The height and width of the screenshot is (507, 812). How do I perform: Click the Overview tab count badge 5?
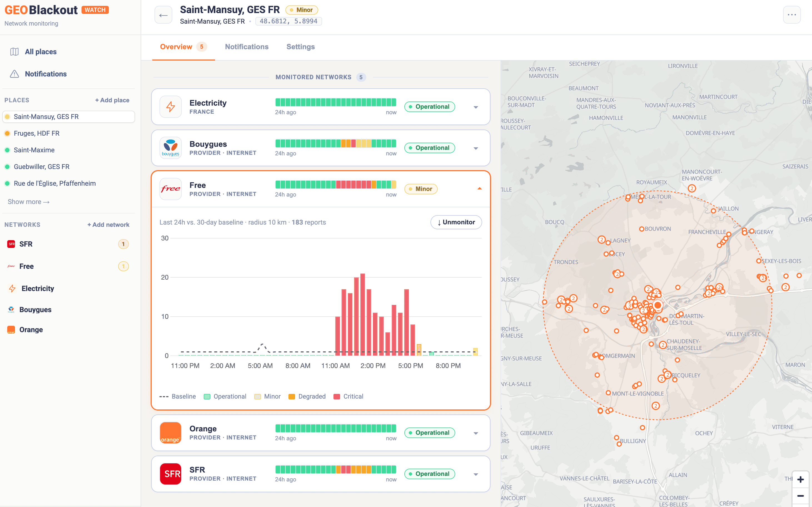pyautogui.click(x=201, y=47)
